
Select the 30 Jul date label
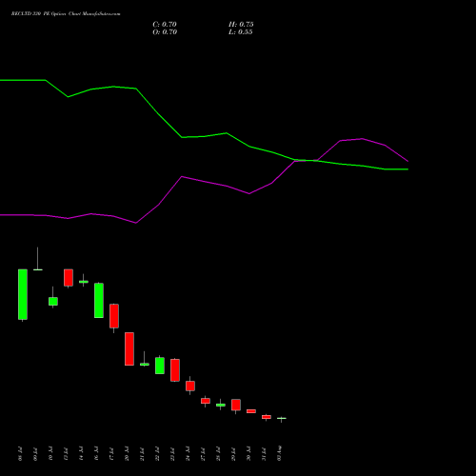(248, 454)
